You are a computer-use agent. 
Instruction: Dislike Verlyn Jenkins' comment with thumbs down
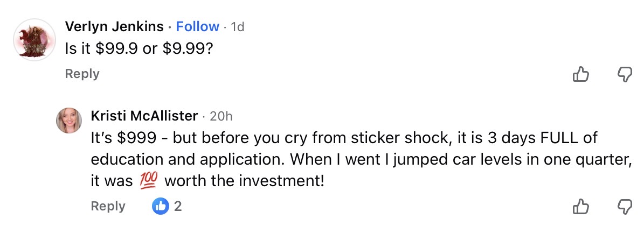624,74
